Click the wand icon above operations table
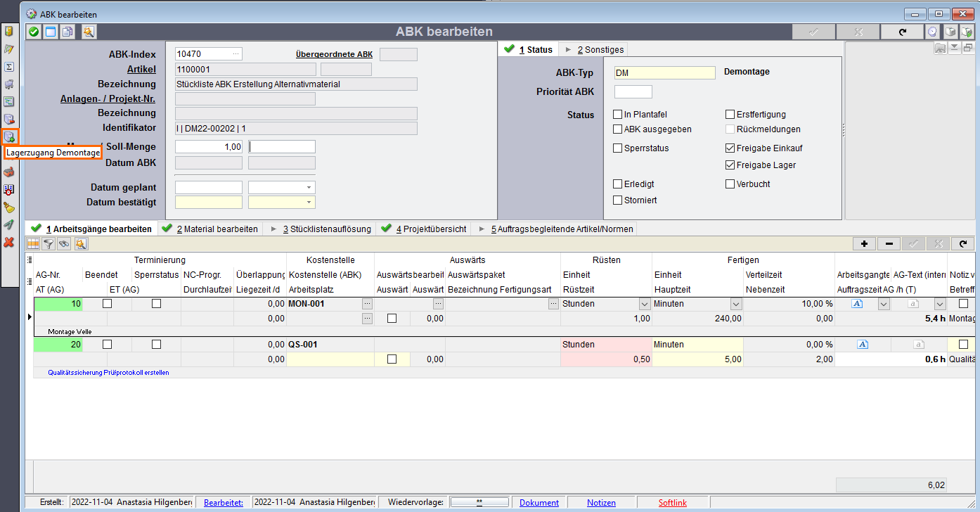Viewport: 980px width, 512px height. 82,244
